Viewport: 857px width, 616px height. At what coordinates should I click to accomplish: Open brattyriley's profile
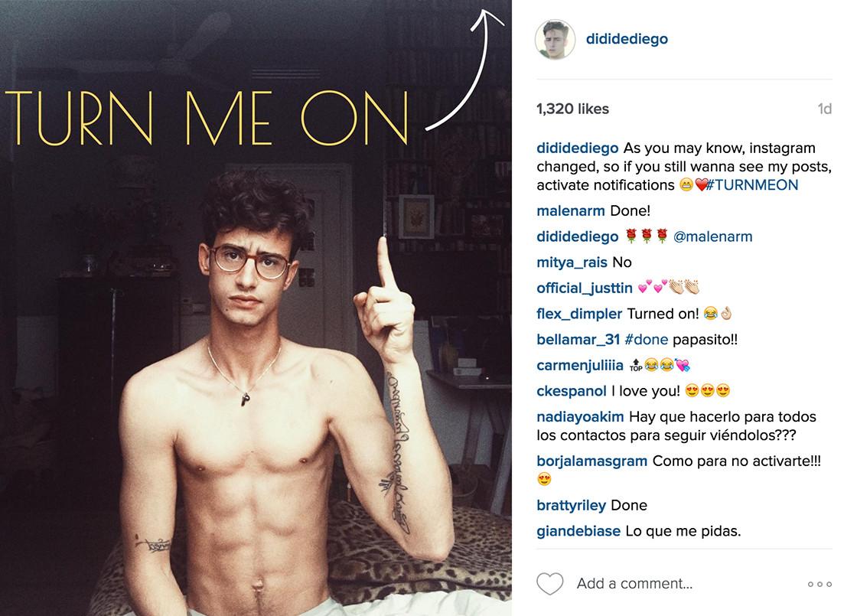571,505
